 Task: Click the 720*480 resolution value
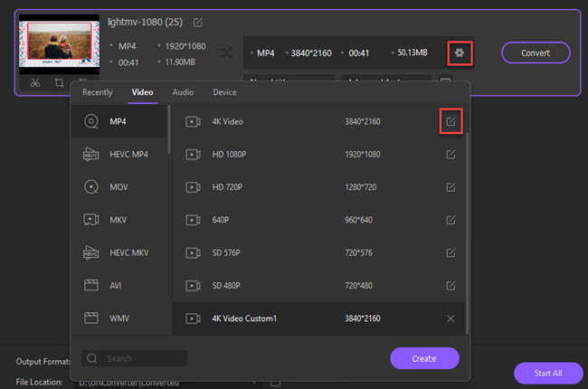pos(359,286)
